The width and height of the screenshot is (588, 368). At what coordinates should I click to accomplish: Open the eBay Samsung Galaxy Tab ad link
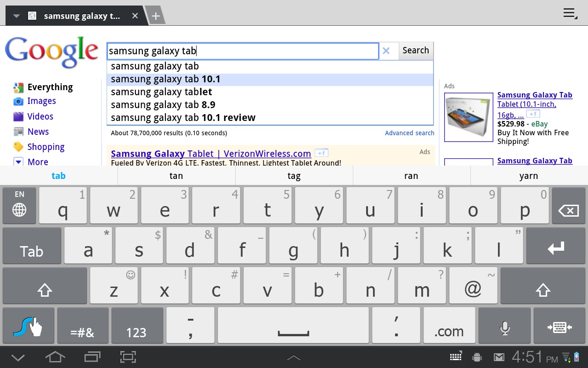535,104
